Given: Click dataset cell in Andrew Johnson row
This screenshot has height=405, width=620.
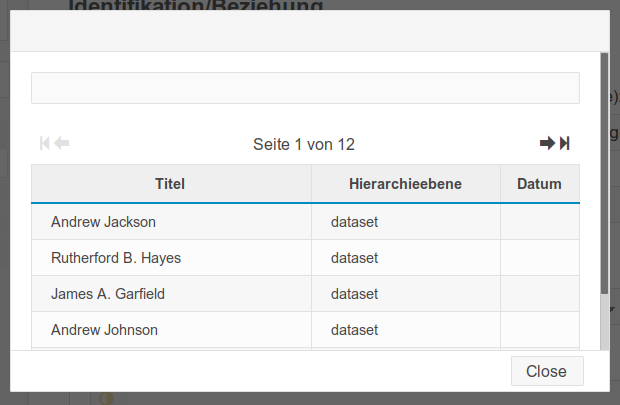Looking at the screenshot, I should [x=406, y=330].
